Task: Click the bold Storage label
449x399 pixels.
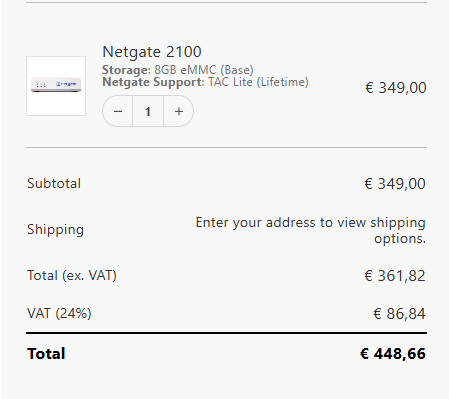Action: (x=126, y=70)
